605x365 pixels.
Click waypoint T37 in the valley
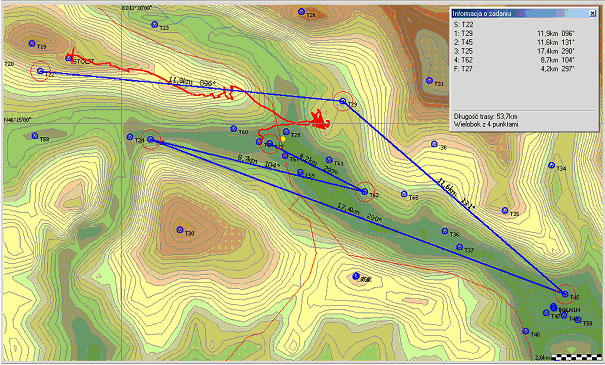tap(459, 247)
